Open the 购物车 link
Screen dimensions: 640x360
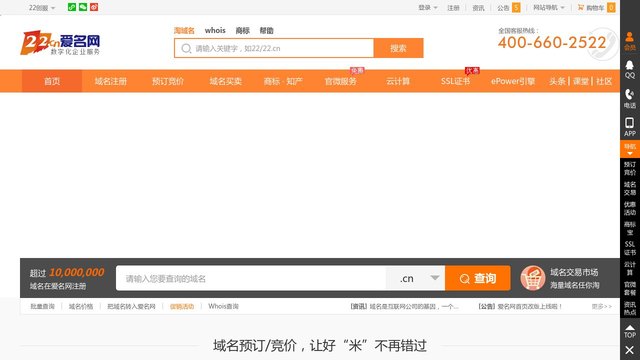click(x=595, y=8)
